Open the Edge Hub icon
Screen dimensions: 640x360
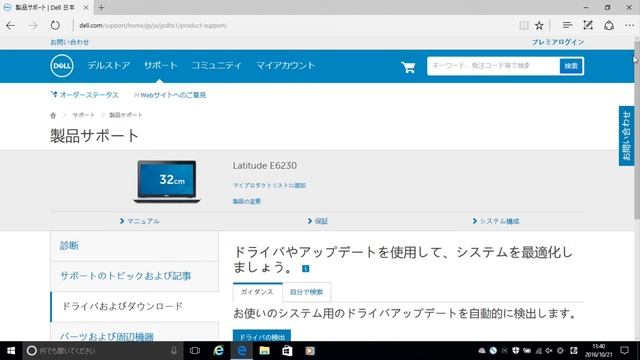[x=567, y=25]
